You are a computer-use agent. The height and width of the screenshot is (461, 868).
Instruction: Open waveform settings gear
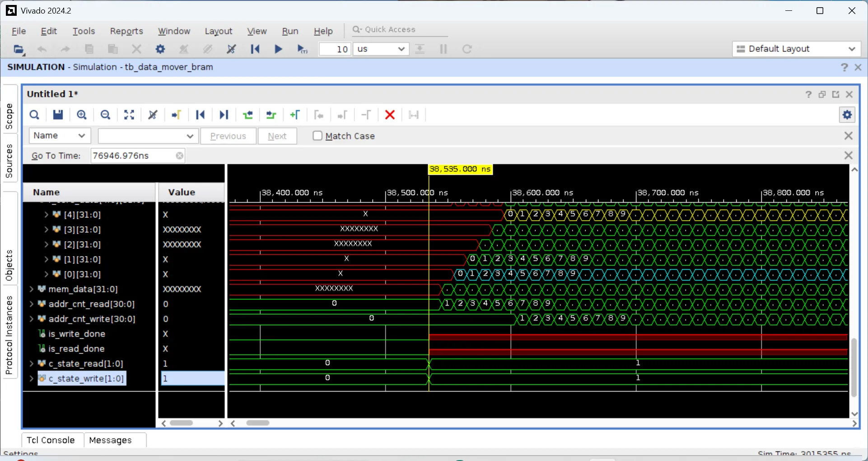(x=847, y=115)
